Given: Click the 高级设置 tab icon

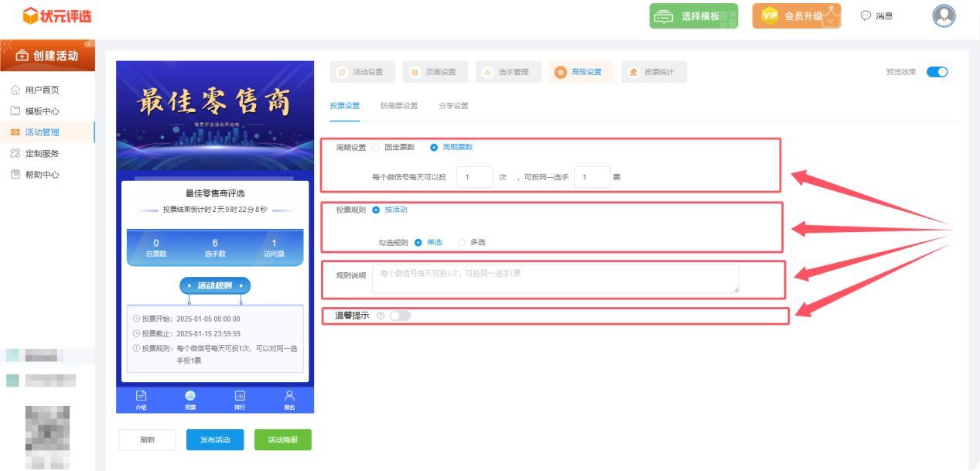Looking at the screenshot, I should coord(561,72).
